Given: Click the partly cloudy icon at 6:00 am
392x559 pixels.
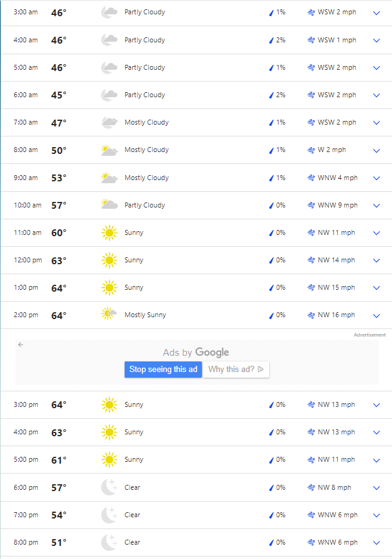Looking at the screenshot, I should [x=109, y=95].
